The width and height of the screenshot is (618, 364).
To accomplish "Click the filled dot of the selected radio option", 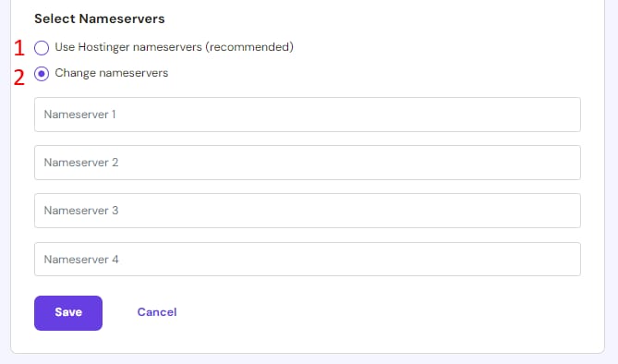I will (42, 74).
